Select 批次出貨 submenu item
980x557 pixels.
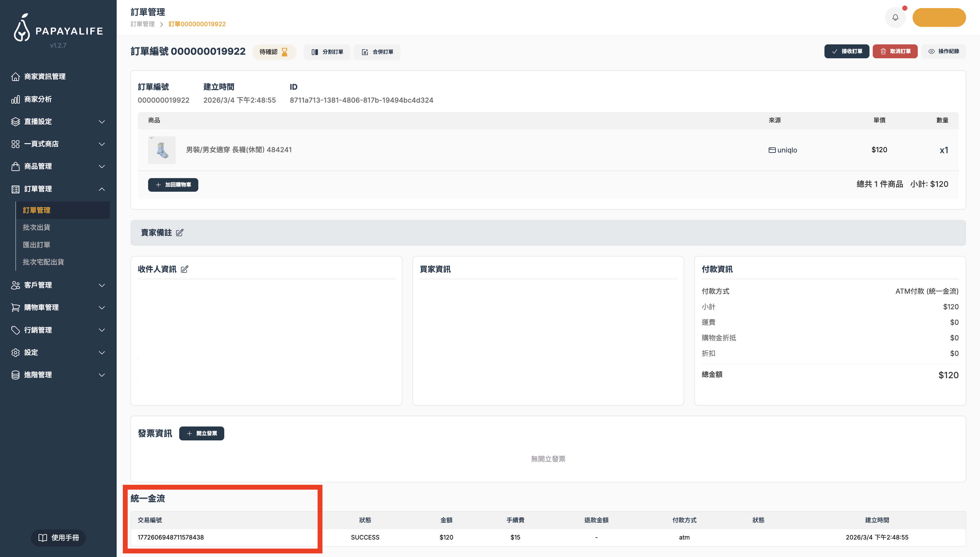[36, 227]
